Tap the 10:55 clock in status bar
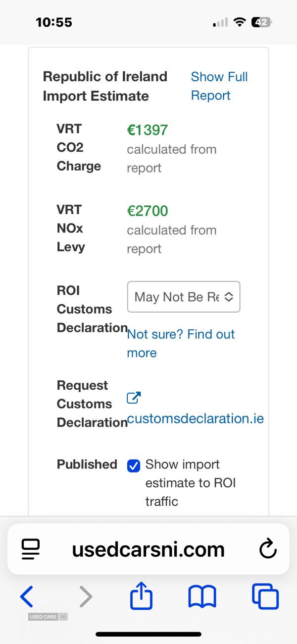Viewport: 297px width, 644px height. click(54, 22)
